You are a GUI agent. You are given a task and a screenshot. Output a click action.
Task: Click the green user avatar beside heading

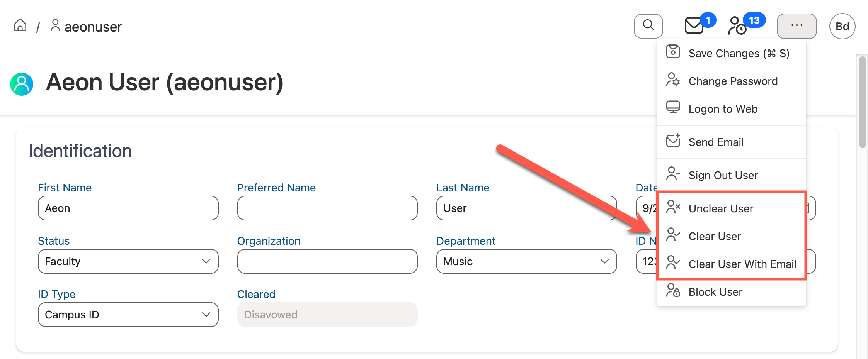pos(22,84)
